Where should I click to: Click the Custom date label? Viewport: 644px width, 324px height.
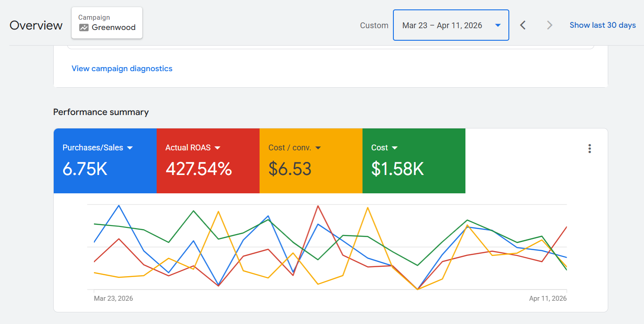point(374,26)
